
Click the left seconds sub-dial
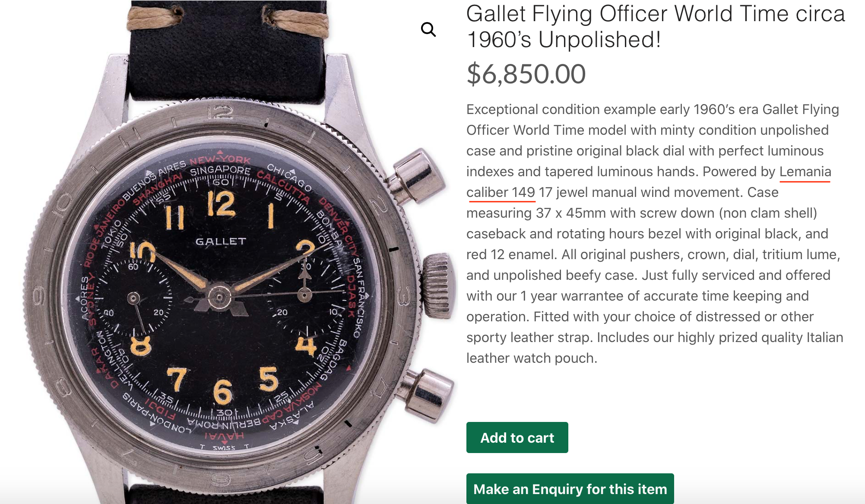click(x=133, y=298)
